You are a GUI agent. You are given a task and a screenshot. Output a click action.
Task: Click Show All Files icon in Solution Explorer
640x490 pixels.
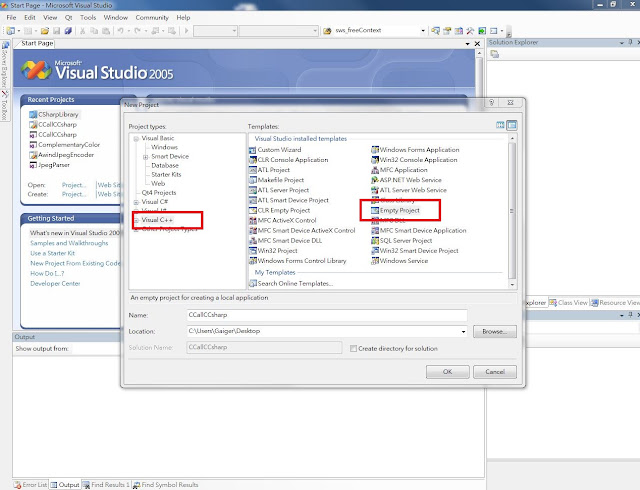[x=495, y=54]
